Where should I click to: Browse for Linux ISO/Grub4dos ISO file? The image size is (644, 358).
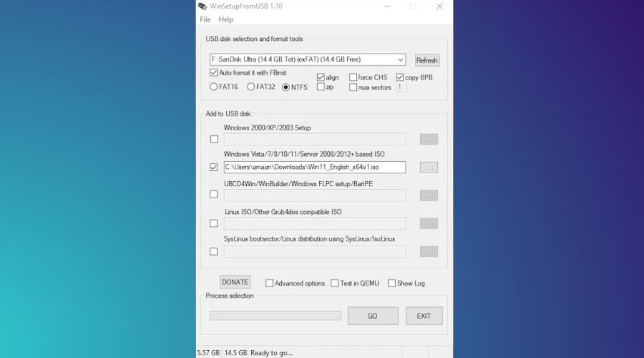(x=429, y=223)
